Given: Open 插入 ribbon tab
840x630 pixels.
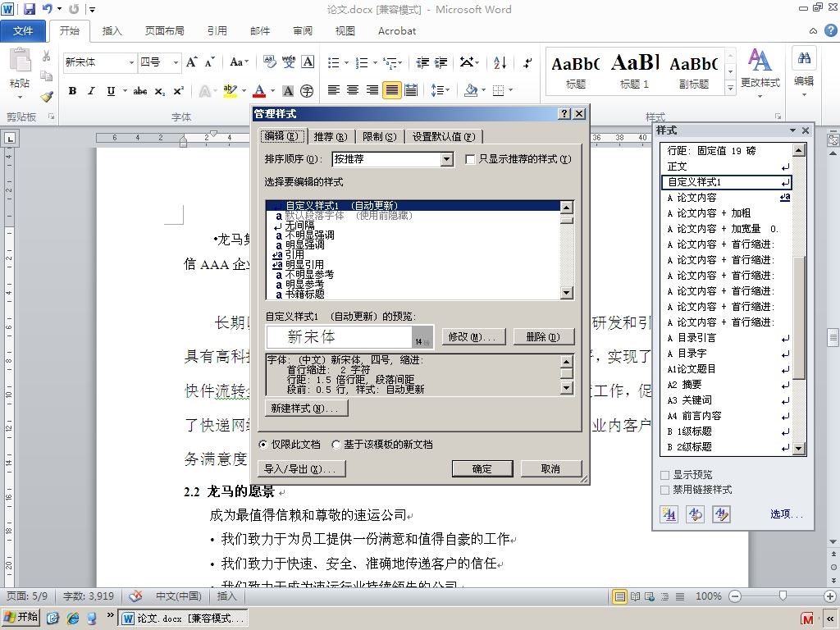Looking at the screenshot, I should (112, 31).
